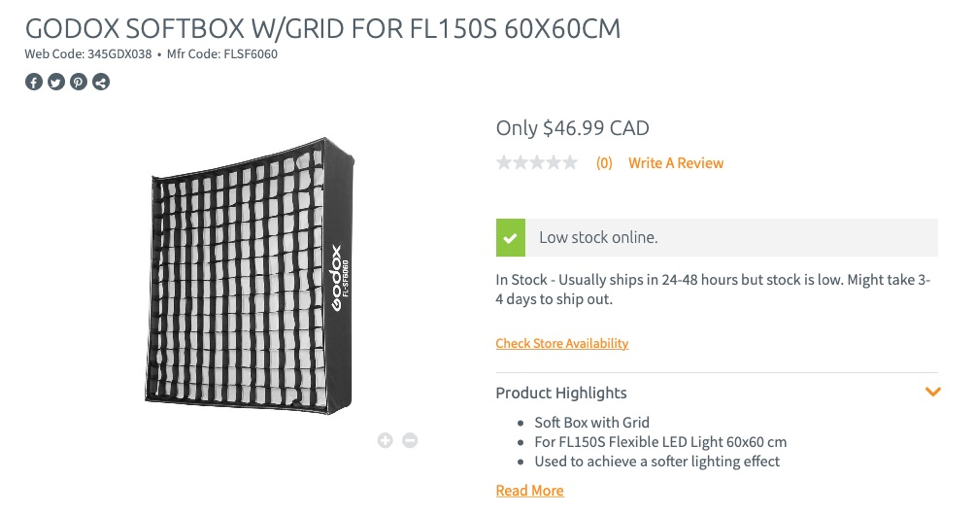Select the fifth rating star
974x514 pixels.
click(570, 163)
